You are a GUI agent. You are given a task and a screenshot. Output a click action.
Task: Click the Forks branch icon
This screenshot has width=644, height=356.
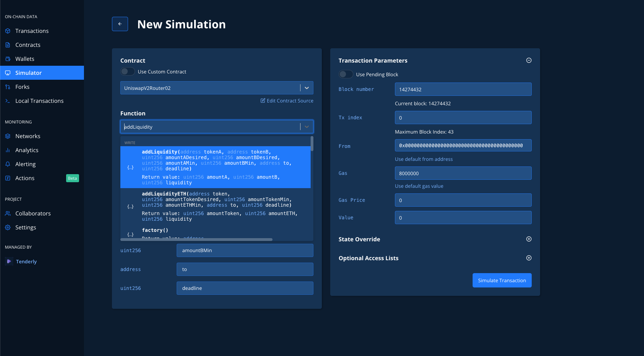pos(8,87)
